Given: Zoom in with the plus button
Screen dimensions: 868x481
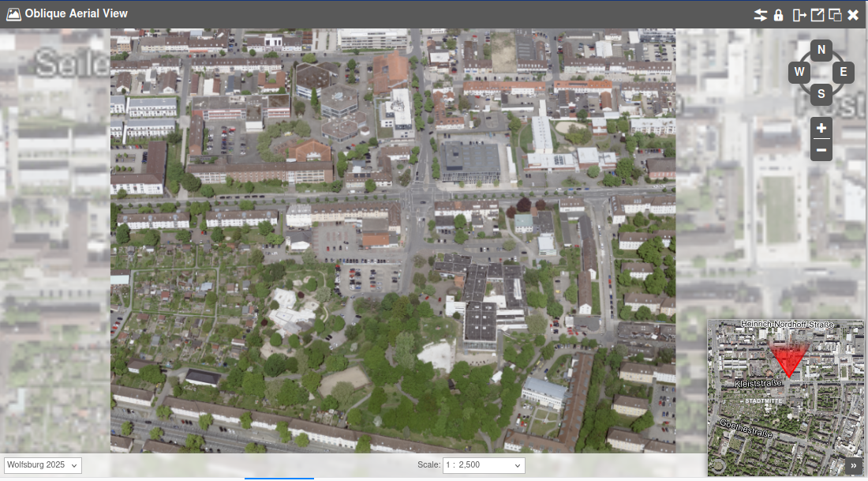Looking at the screenshot, I should (x=821, y=128).
